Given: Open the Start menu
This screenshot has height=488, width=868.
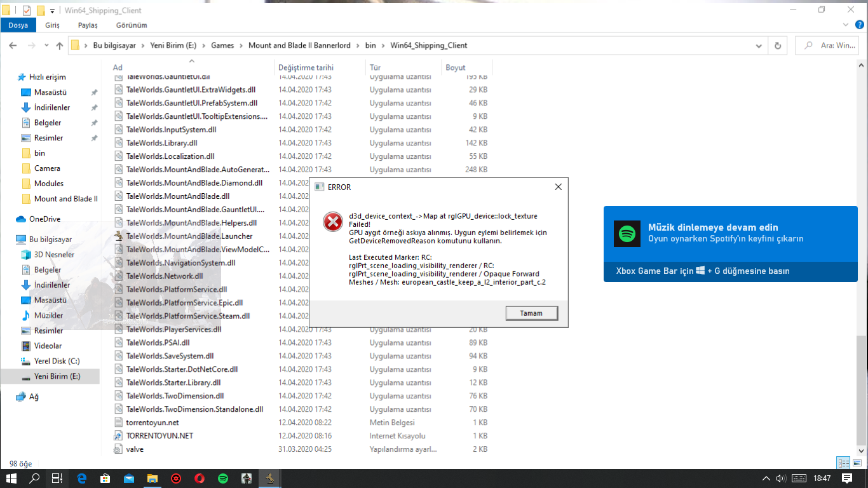Looking at the screenshot, I should click(x=11, y=478).
